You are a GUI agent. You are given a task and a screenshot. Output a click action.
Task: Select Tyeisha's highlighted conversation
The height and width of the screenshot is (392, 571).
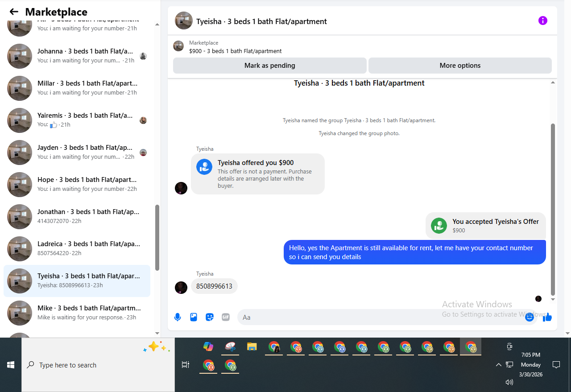[77, 281]
